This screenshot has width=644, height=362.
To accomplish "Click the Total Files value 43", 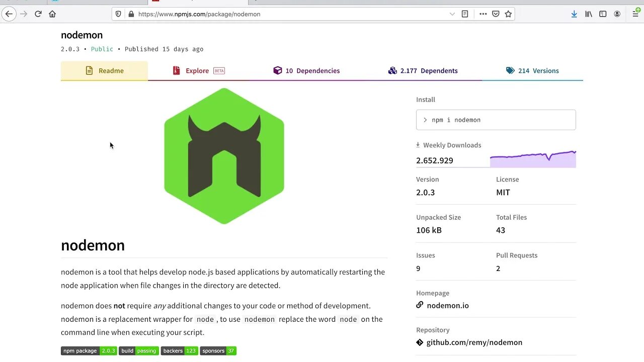I will pos(501,230).
